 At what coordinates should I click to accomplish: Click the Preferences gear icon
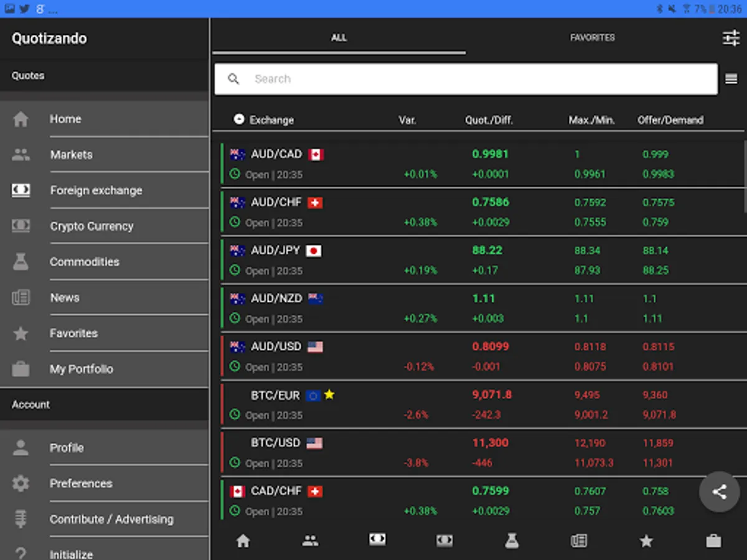click(21, 483)
